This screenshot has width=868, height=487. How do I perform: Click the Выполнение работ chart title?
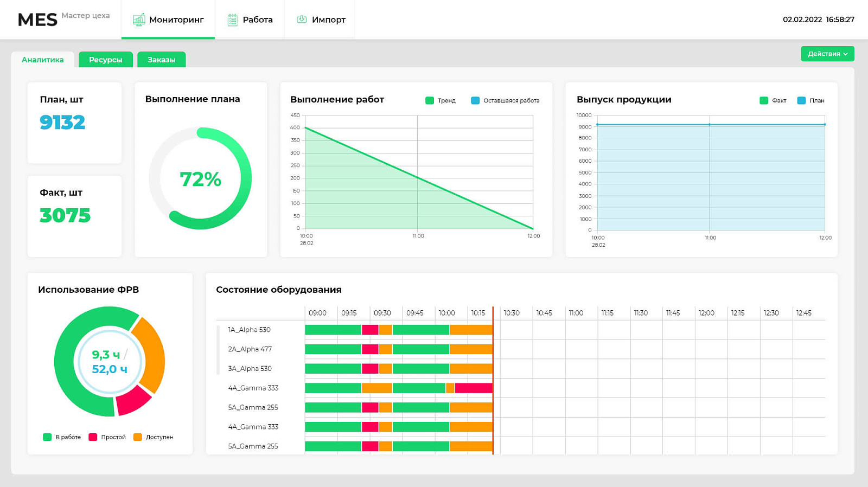tap(337, 99)
